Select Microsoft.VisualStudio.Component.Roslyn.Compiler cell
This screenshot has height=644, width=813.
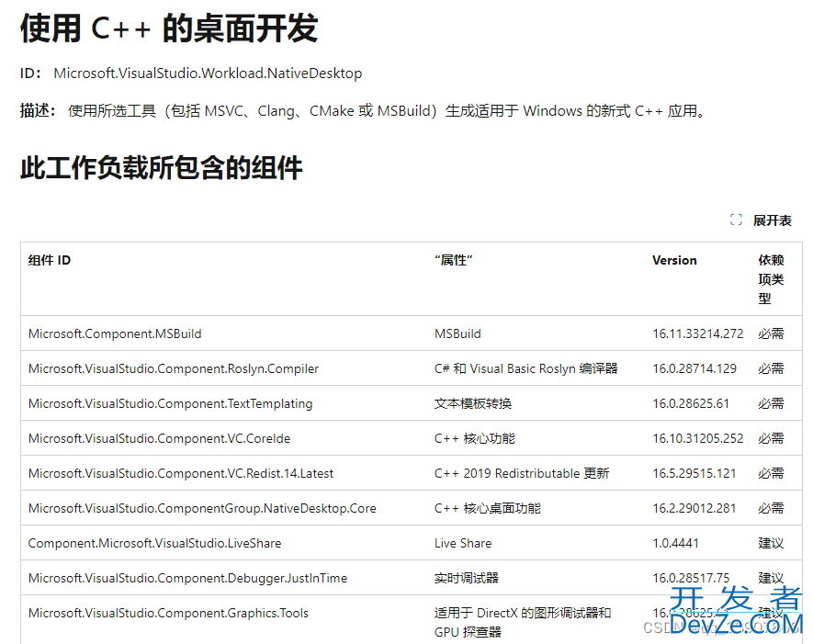(x=174, y=368)
